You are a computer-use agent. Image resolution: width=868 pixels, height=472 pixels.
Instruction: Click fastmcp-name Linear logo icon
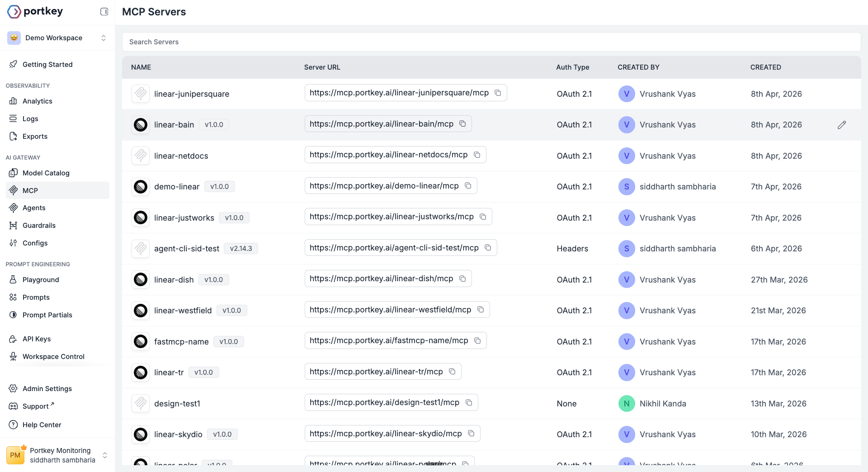[x=141, y=341]
